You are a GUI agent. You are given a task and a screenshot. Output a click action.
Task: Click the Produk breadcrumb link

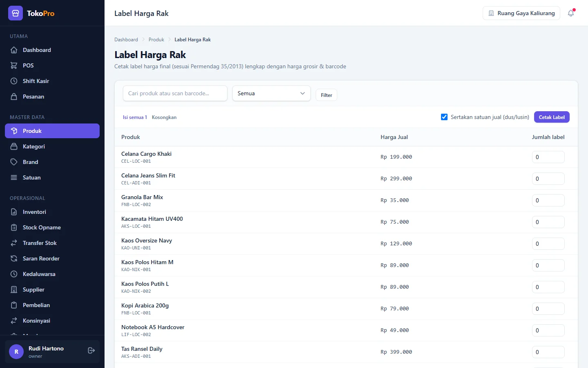click(x=156, y=40)
